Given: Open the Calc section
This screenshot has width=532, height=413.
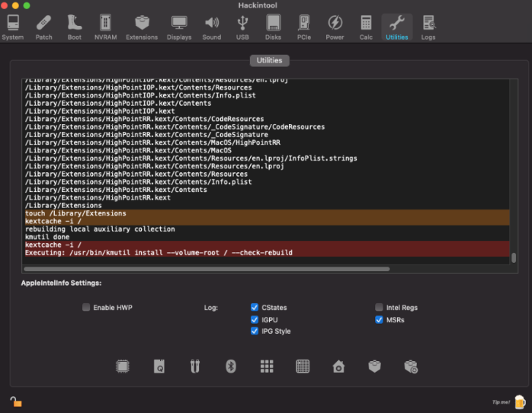Looking at the screenshot, I should 366,27.
